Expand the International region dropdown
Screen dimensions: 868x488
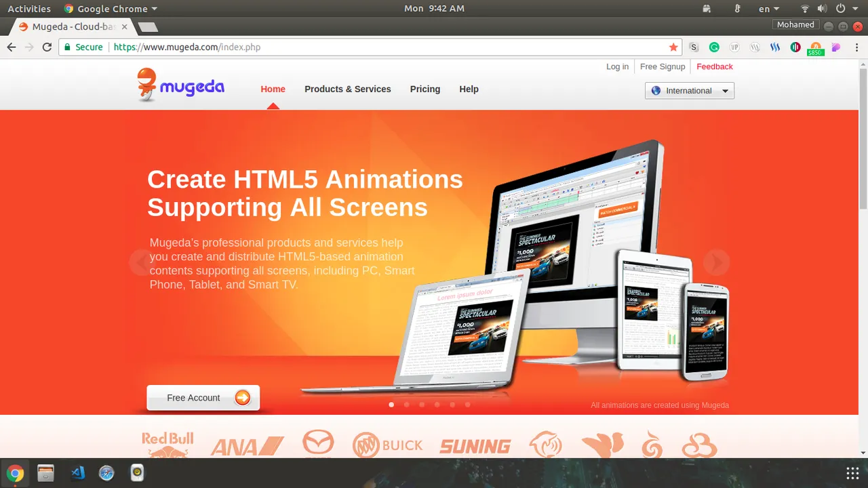click(x=690, y=91)
